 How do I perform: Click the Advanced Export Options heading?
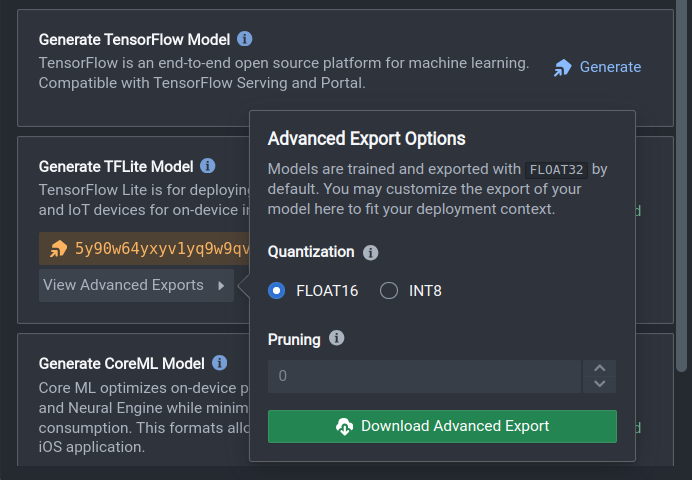366,139
